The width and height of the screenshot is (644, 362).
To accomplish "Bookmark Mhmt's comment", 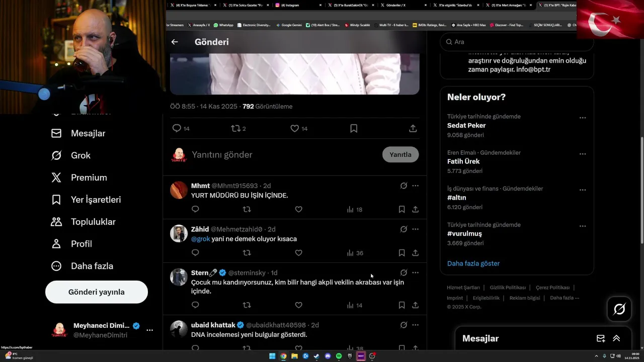I will [x=401, y=209].
